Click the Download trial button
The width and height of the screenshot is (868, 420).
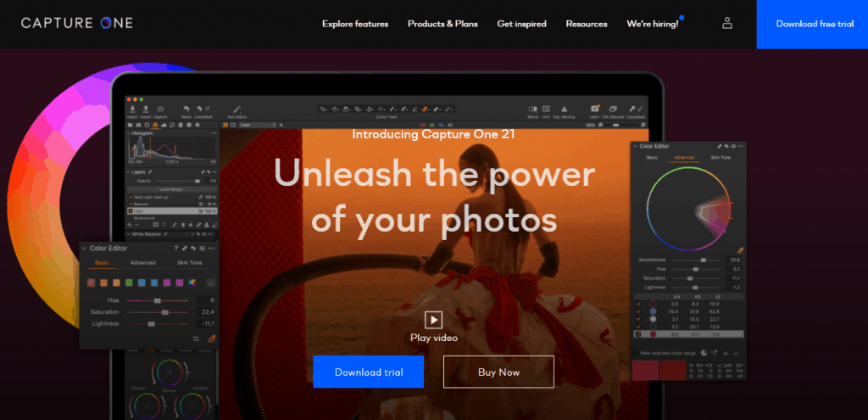(368, 372)
